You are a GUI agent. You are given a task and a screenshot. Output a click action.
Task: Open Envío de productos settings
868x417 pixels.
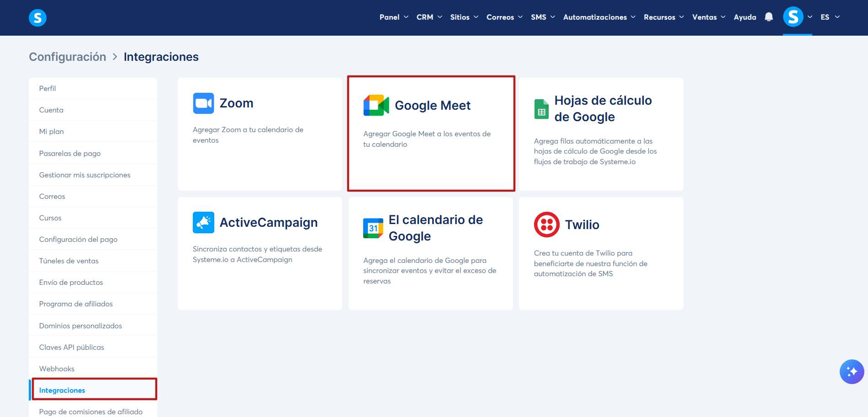pyautogui.click(x=93, y=282)
